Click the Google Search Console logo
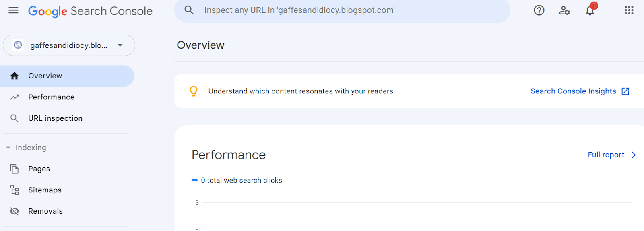Viewport: 644px width, 231px height. pyautogui.click(x=90, y=11)
